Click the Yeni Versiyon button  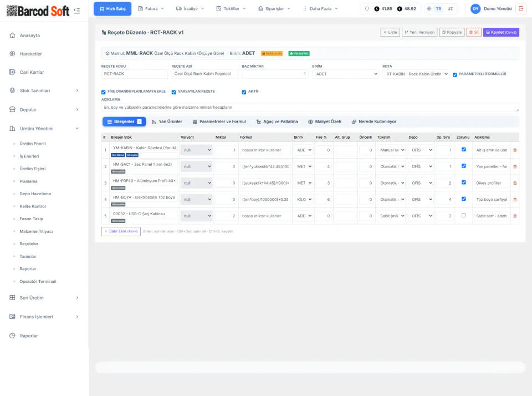click(x=420, y=32)
